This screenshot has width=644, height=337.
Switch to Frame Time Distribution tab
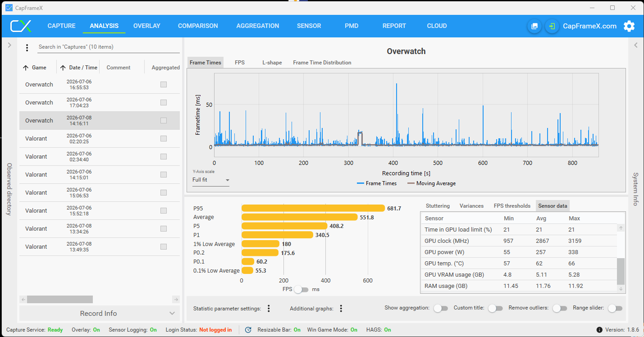[x=322, y=63]
